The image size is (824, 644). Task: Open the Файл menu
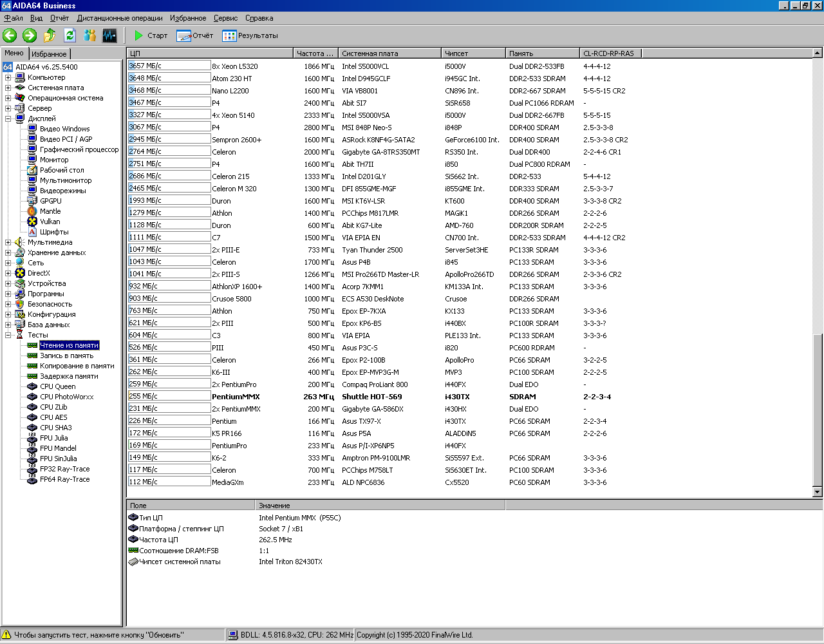(x=14, y=18)
